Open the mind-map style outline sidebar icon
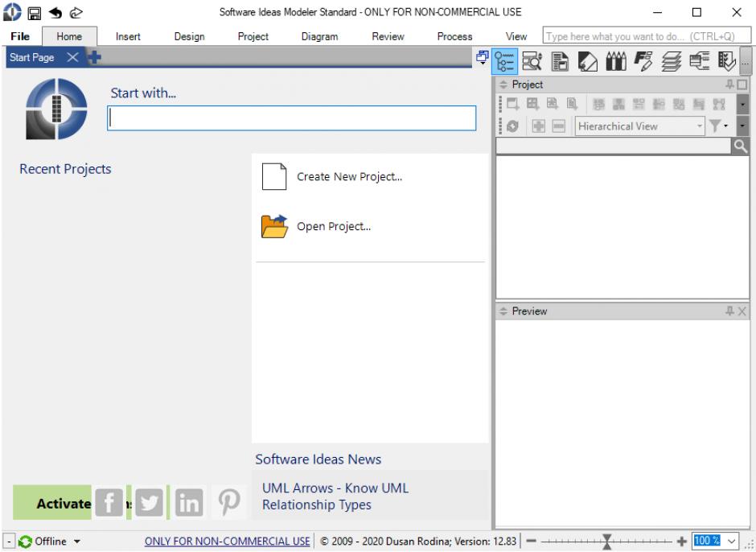The image size is (756, 552). click(x=699, y=61)
